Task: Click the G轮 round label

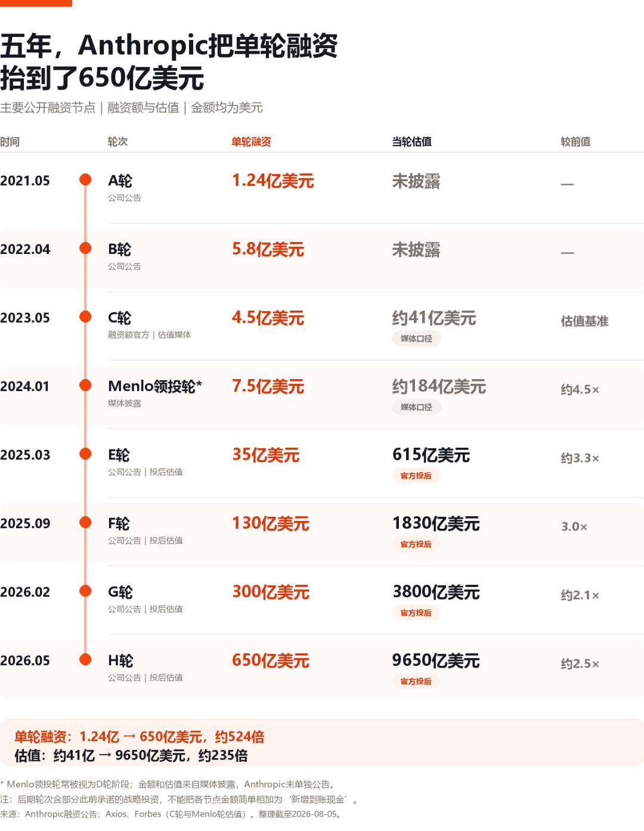Action: pos(120,592)
